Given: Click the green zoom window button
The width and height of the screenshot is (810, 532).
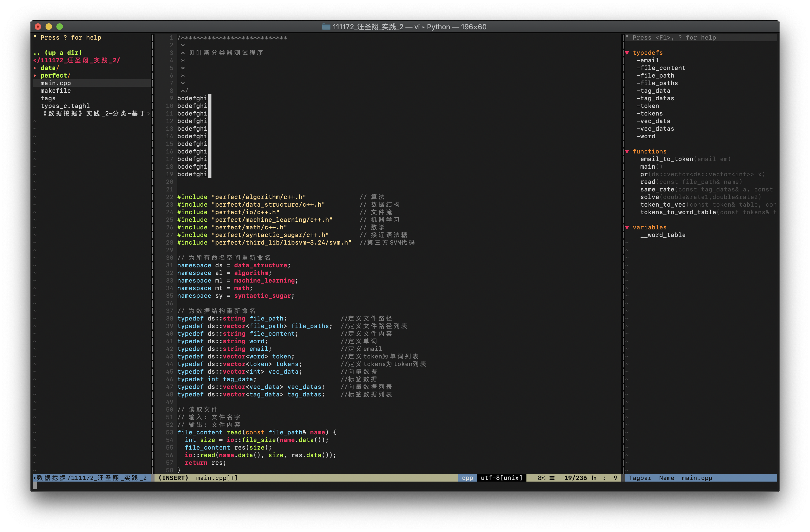Looking at the screenshot, I should [60, 27].
